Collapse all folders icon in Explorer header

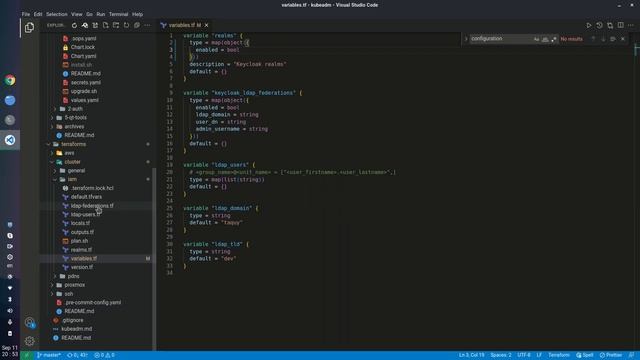(x=137, y=25)
